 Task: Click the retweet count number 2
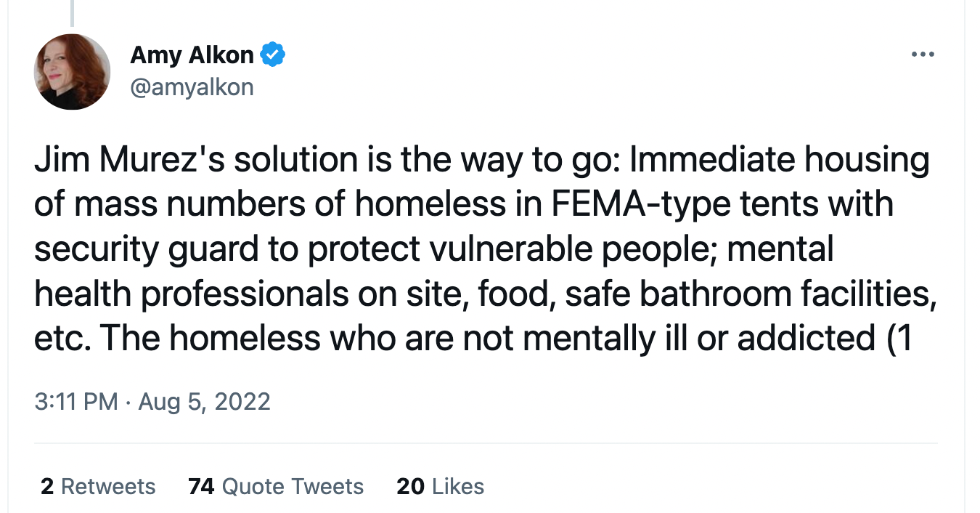click(47, 486)
